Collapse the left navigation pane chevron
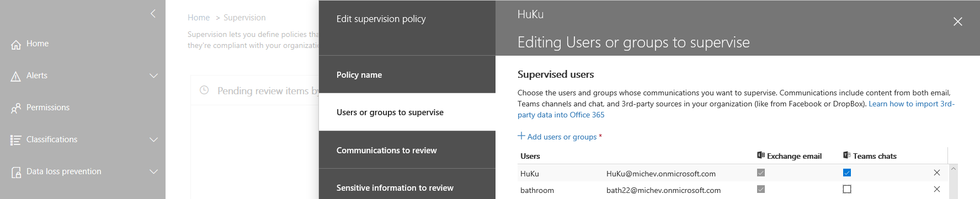The height and width of the screenshot is (199, 980). (x=153, y=13)
